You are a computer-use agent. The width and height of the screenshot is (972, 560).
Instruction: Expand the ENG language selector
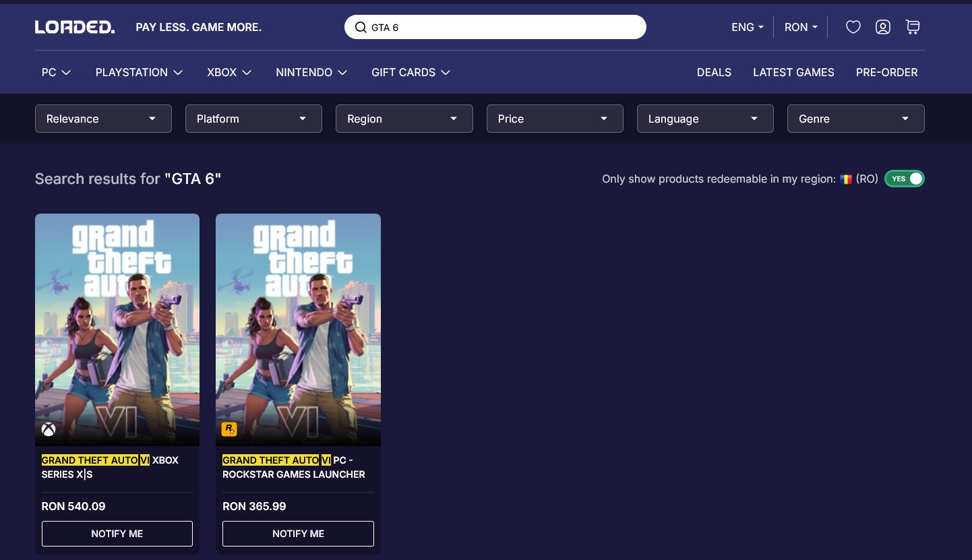pos(748,27)
